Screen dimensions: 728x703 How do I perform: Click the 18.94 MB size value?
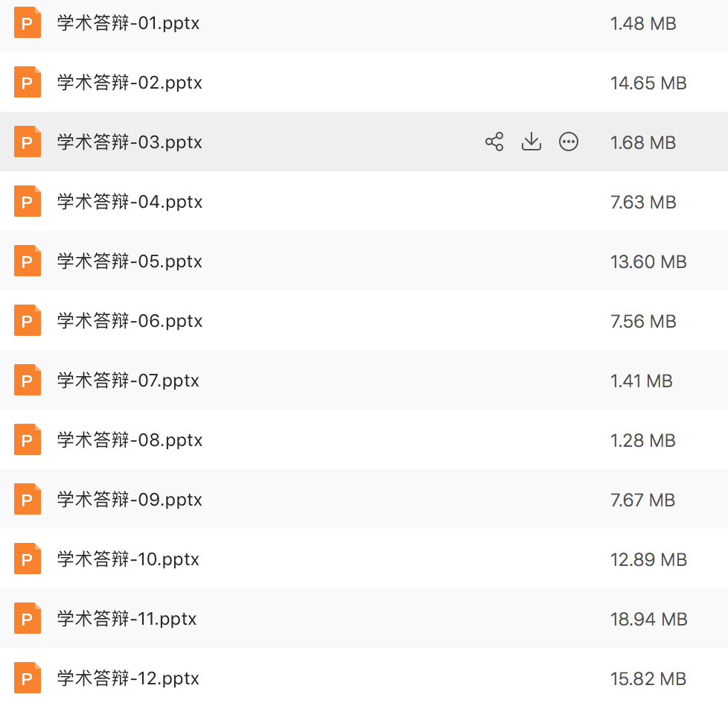tap(648, 619)
